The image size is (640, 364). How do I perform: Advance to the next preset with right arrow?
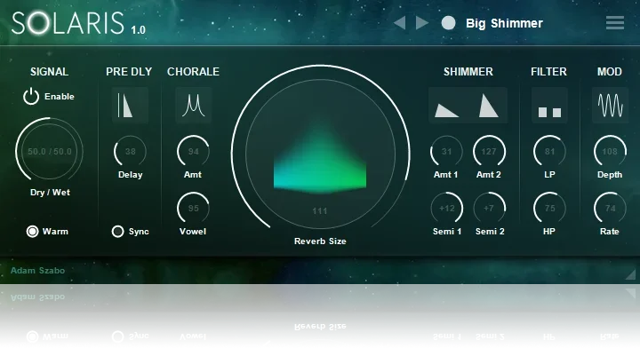point(421,23)
